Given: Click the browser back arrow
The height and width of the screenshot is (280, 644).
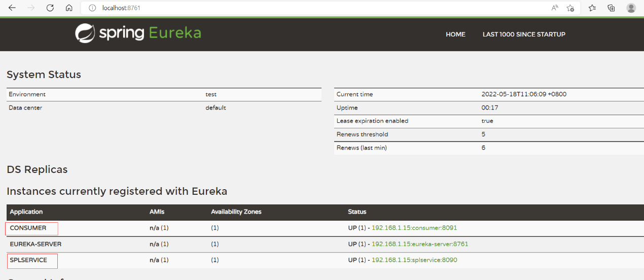Looking at the screenshot, I should click(12, 8).
